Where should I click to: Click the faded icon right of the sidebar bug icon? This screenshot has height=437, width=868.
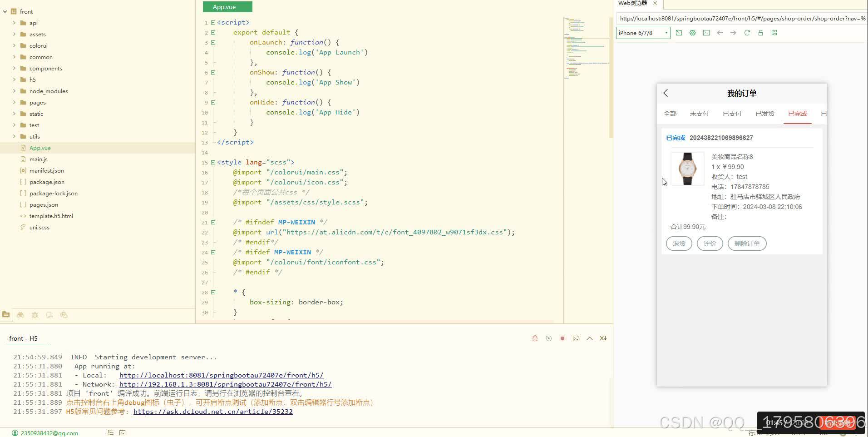[x=49, y=314]
